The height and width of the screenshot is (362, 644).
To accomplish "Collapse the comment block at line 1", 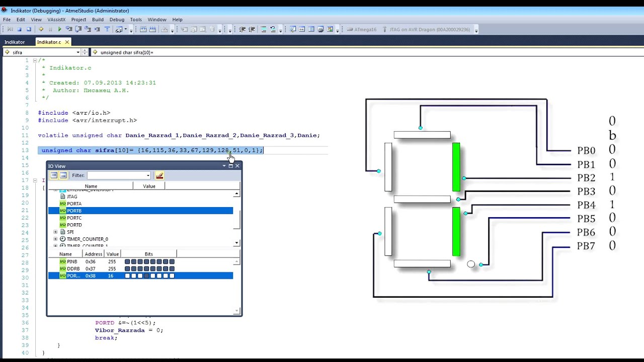I will [35, 60].
